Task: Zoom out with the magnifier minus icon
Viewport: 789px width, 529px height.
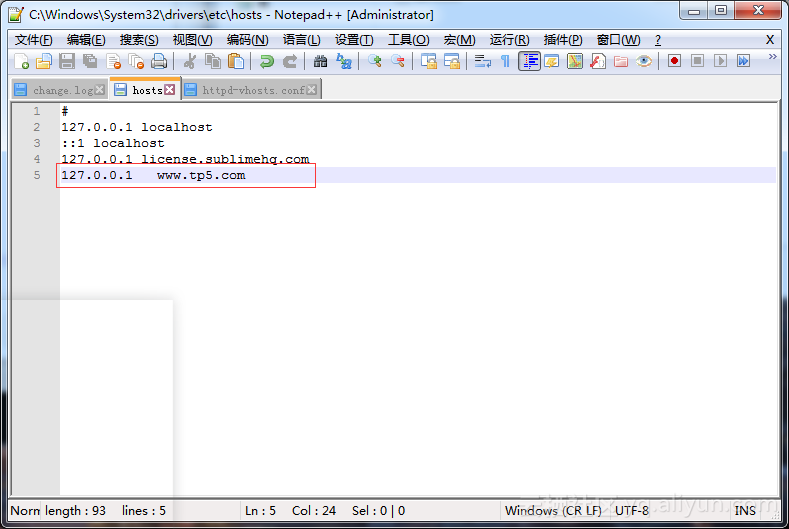Action: click(398, 61)
